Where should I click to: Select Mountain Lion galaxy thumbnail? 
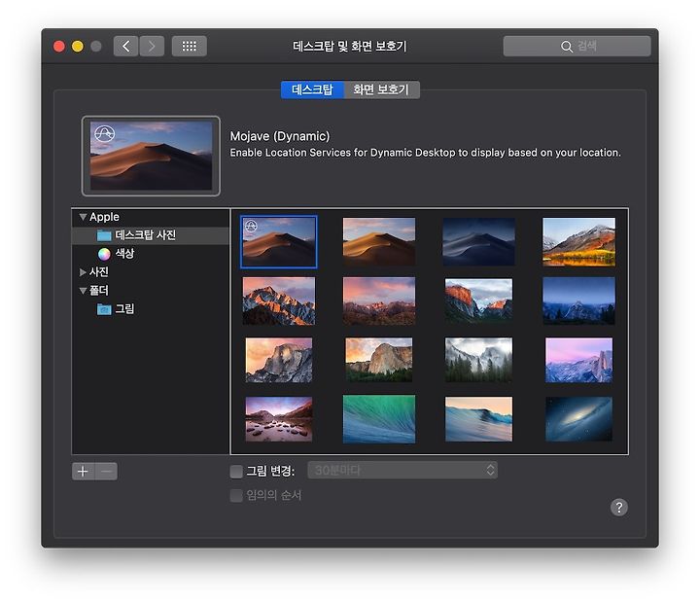tap(578, 419)
